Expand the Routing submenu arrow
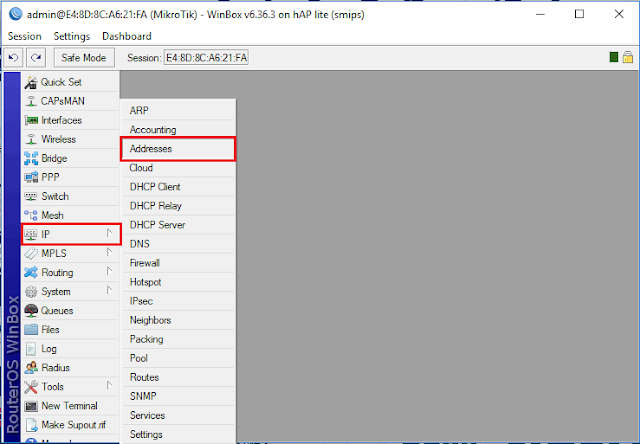The height and width of the screenshot is (444, 640). click(109, 271)
